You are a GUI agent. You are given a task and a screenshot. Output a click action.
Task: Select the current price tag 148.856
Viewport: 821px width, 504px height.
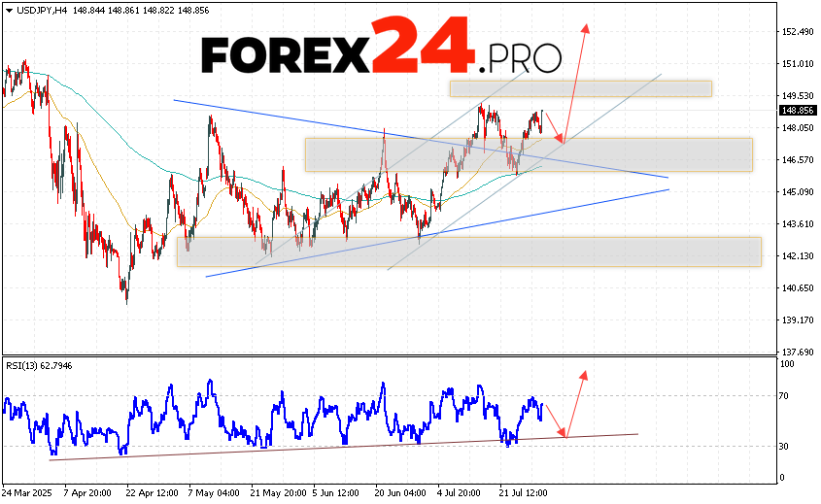click(796, 111)
